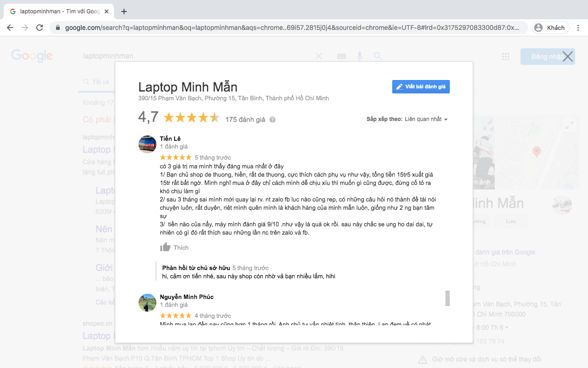Click the Viết bài đánh giá button
The image size is (588, 368).
(421, 86)
